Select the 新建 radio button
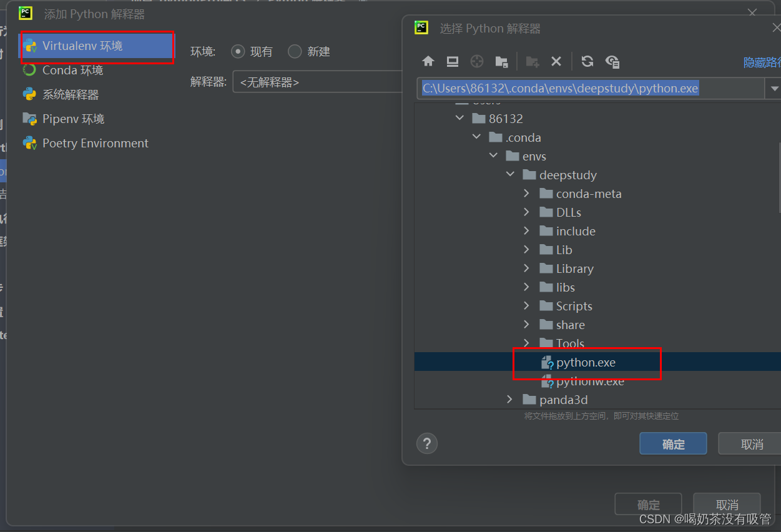The image size is (781, 532). (x=294, y=51)
